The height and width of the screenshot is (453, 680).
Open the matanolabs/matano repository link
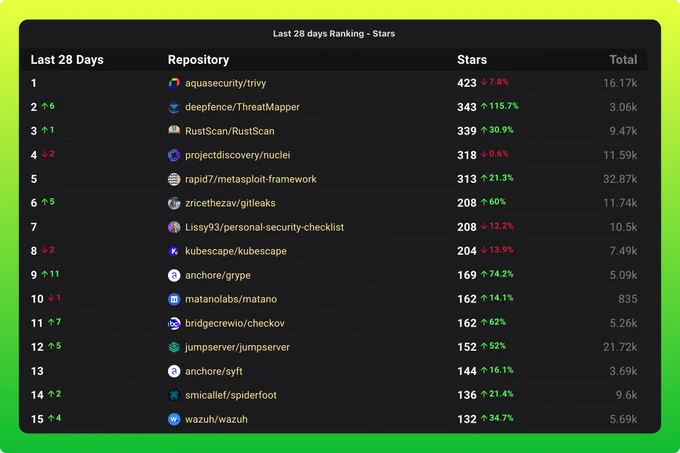[231, 299]
